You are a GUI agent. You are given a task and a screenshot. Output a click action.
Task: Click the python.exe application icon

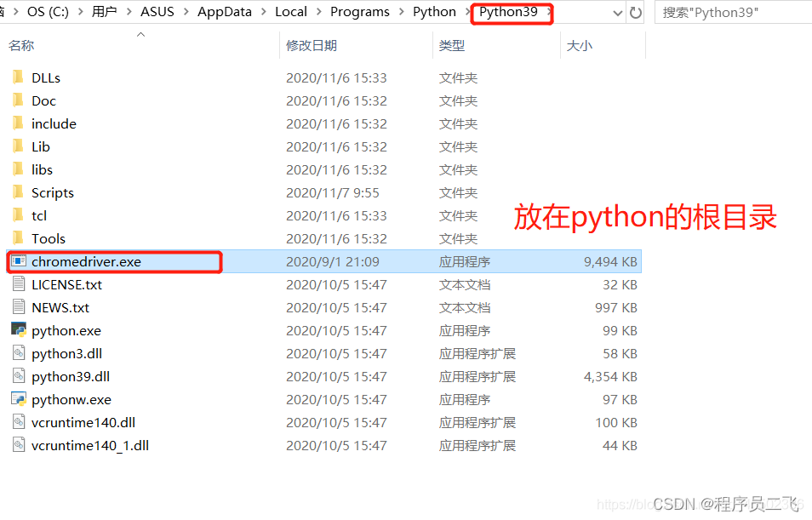point(19,330)
